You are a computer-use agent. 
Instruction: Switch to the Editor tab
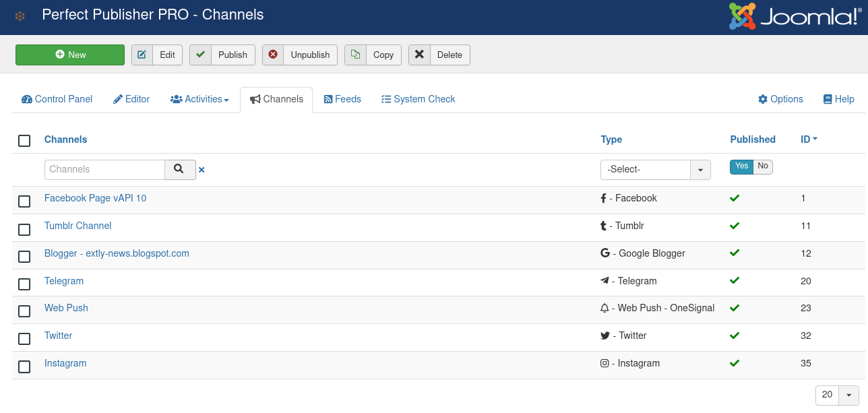(x=131, y=99)
